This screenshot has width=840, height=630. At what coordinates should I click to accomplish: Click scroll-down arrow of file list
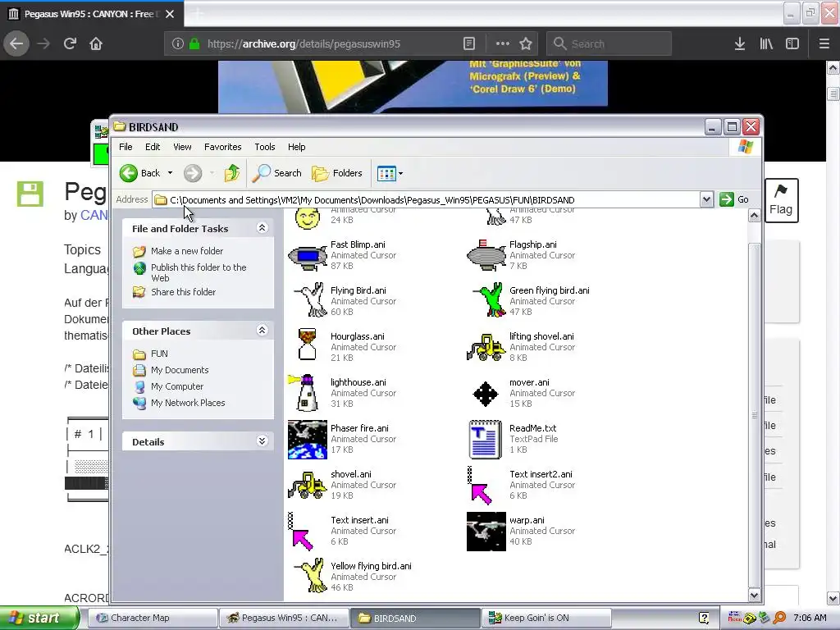pyautogui.click(x=755, y=595)
